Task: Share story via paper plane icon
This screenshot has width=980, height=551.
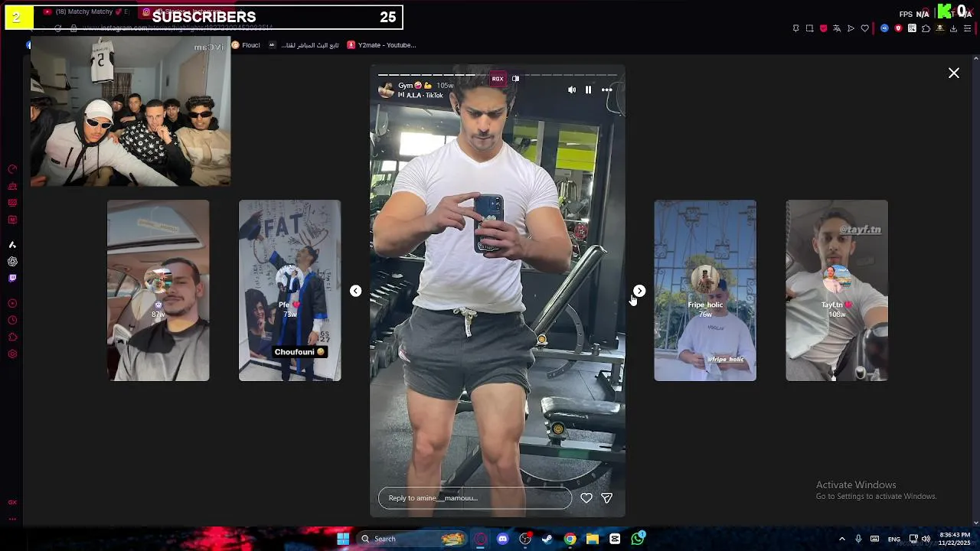Action: (606, 498)
